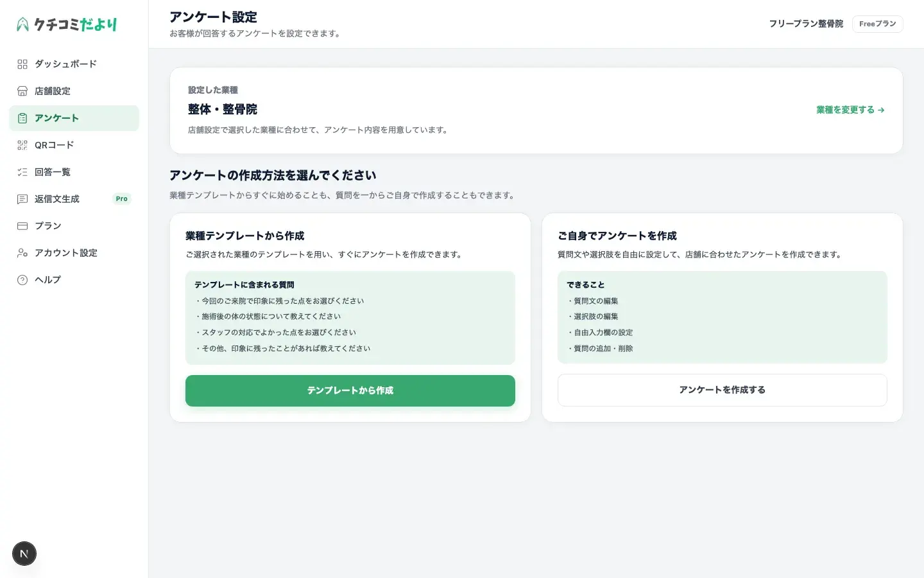Click the アンケートを作成する button
The height and width of the screenshot is (578, 924).
(x=723, y=390)
